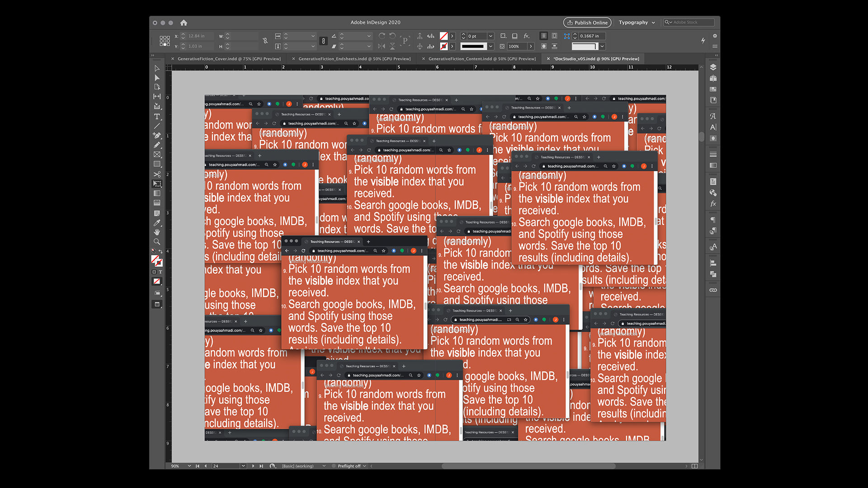Screen dimensions: 868x488
Task: Open the Preflight off dropdown
Action: pos(364,466)
